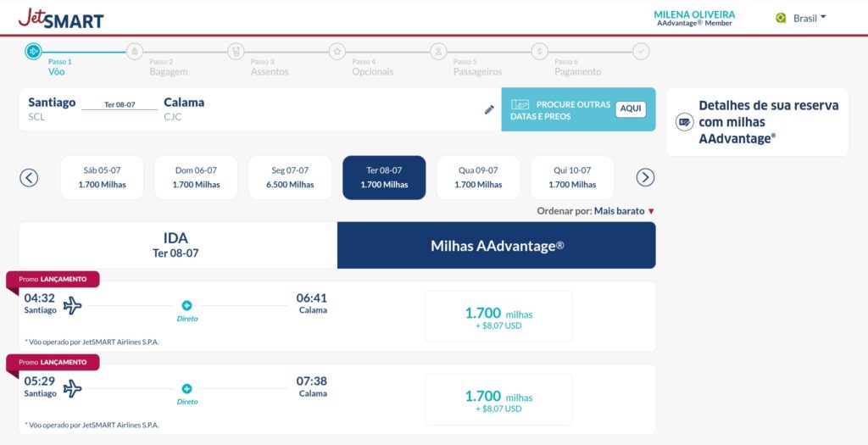Click the Passo 5 Passageiros person icon
This screenshot has height=445, width=868.
tap(438, 52)
